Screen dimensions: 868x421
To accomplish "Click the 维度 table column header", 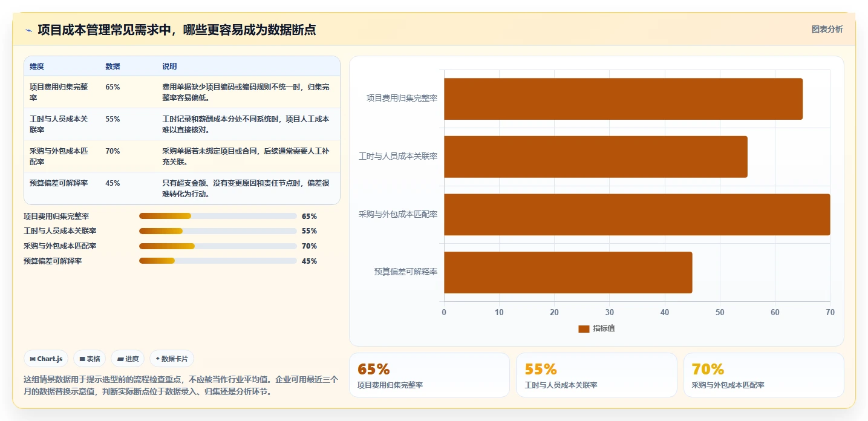I will (x=37, y=67).
